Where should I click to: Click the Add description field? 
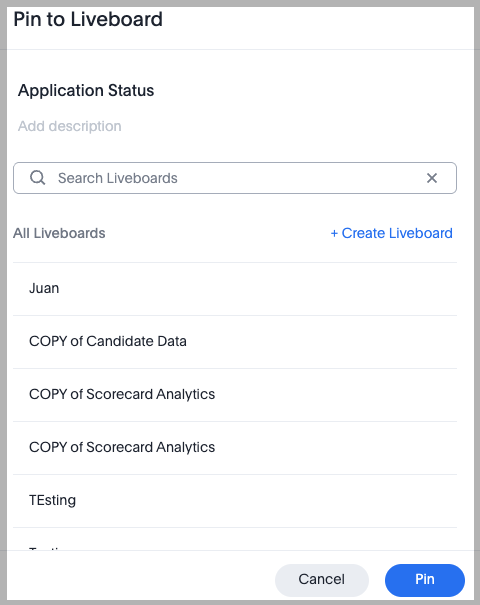[70, 126]
